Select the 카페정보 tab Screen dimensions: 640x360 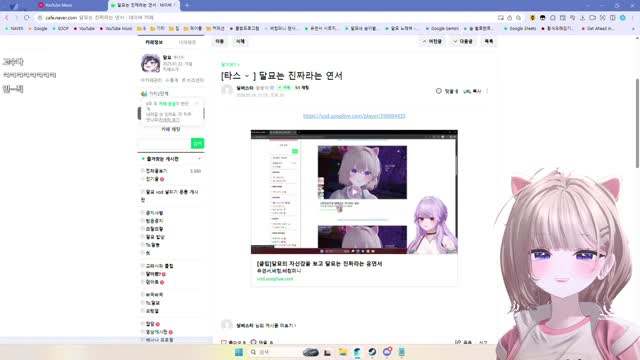point(154,42)
